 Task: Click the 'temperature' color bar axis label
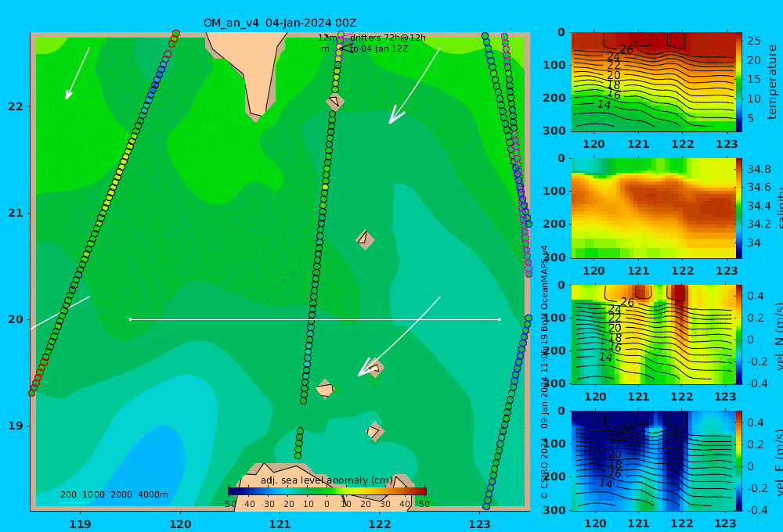tap(772, 82)
